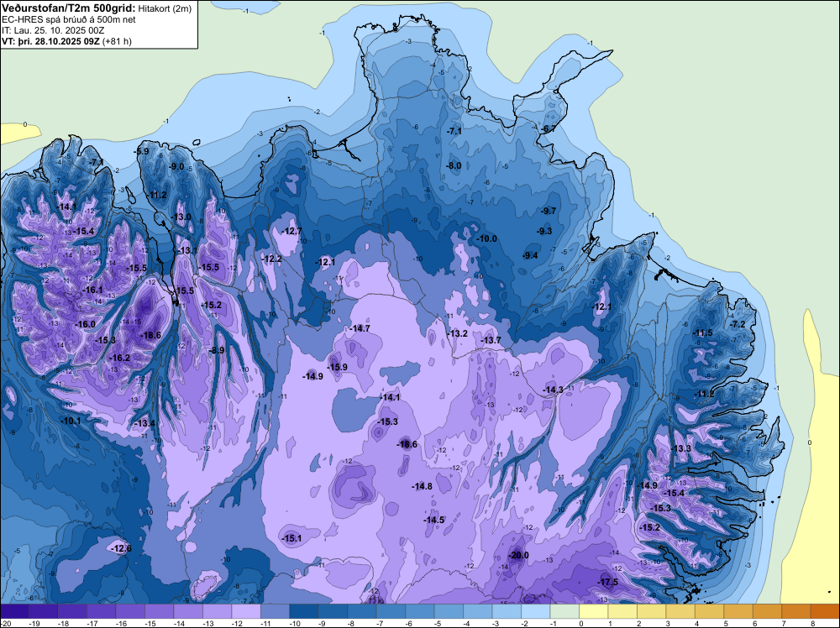Click the '-13.4' temperature label

pos(145,423)
